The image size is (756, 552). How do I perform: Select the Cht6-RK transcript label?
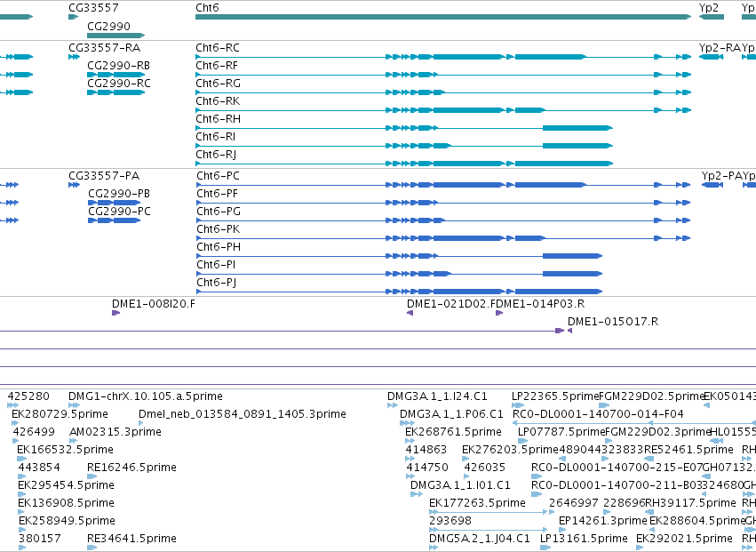pos(218,101)
